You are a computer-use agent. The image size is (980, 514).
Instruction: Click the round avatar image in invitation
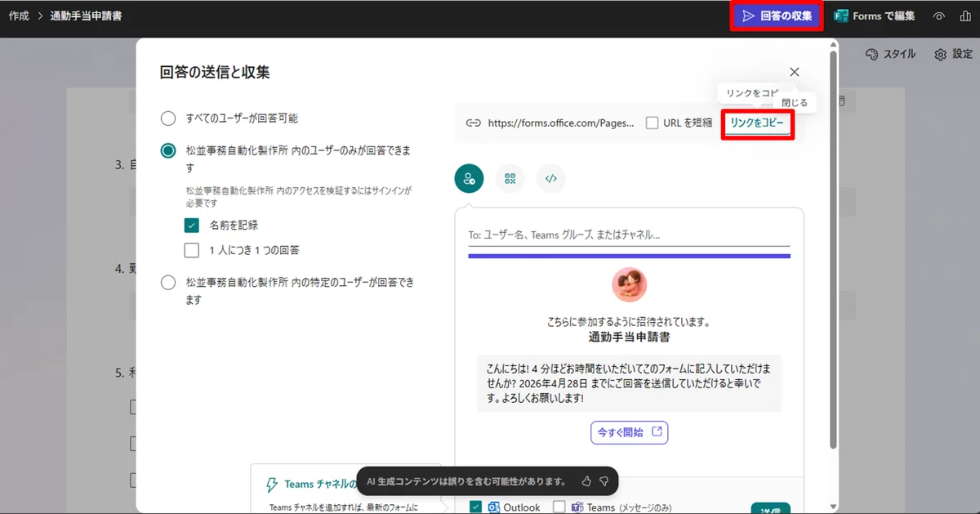630,284
